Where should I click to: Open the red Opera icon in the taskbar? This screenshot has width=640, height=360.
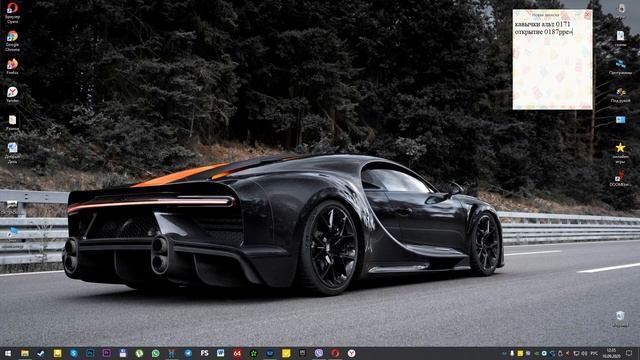(x=335, y=353)
